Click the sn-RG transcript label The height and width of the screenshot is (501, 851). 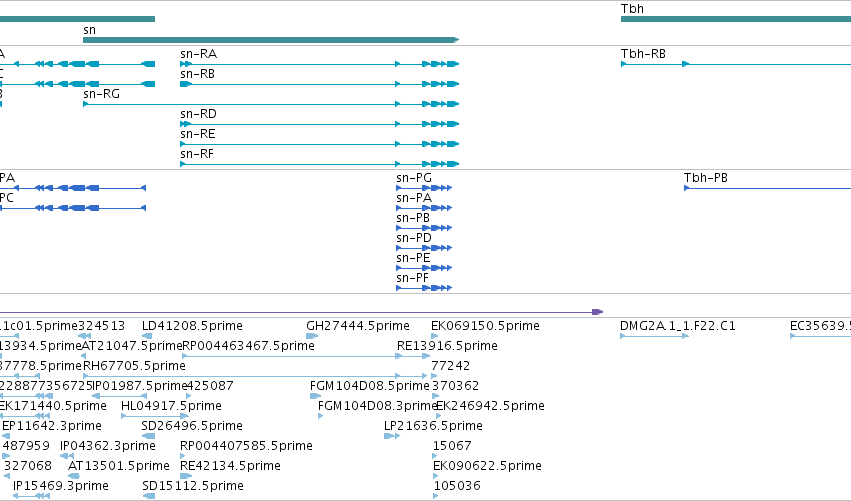tap(101, 94)
